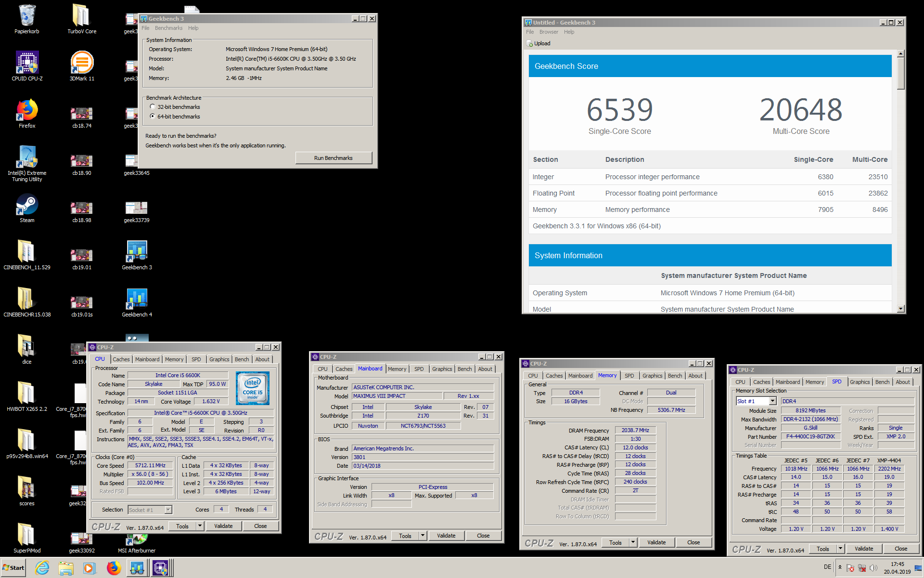This screenshot has height=578, width=924.
Task: Switch to Caches tab in CPU window
Action: (x=121, y=359)
